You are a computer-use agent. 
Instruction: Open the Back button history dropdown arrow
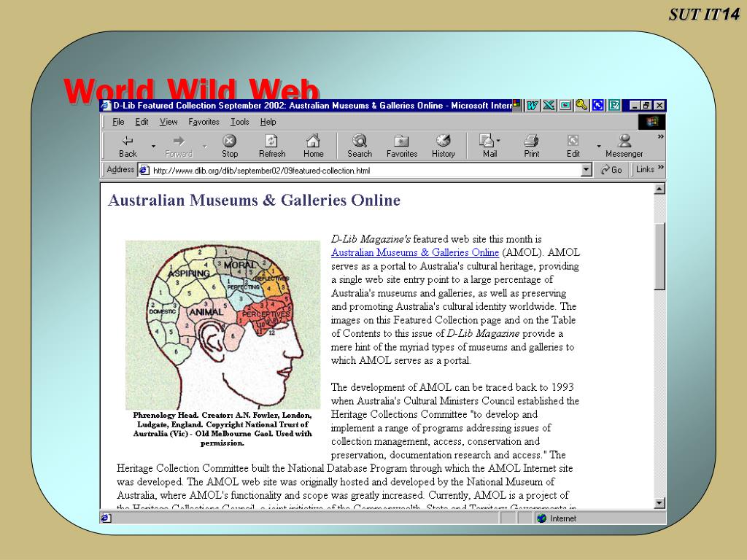pyautogui.click(x=153, y=146)
